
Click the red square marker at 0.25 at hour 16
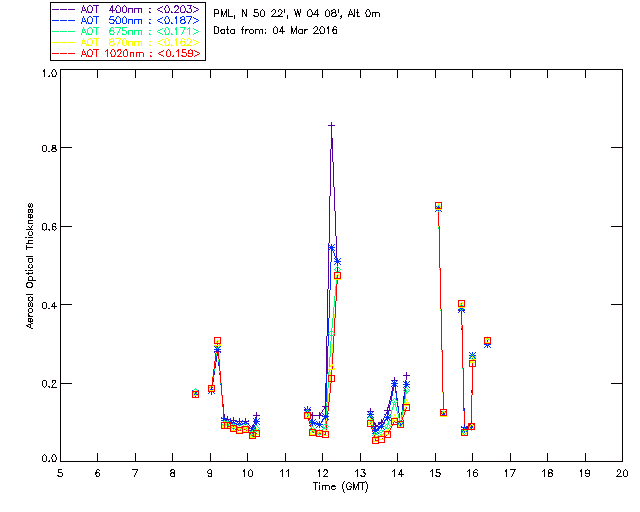[x=472, y=363]
